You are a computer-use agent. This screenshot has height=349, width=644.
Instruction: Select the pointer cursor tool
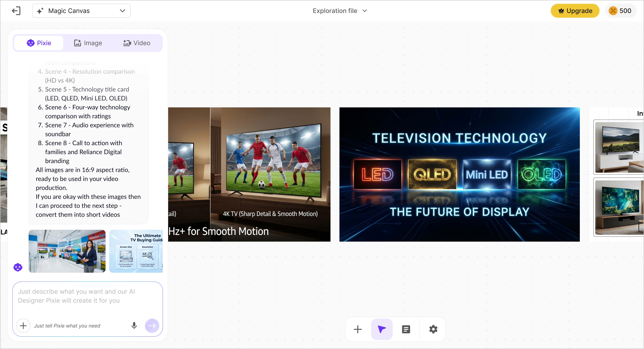382,329
